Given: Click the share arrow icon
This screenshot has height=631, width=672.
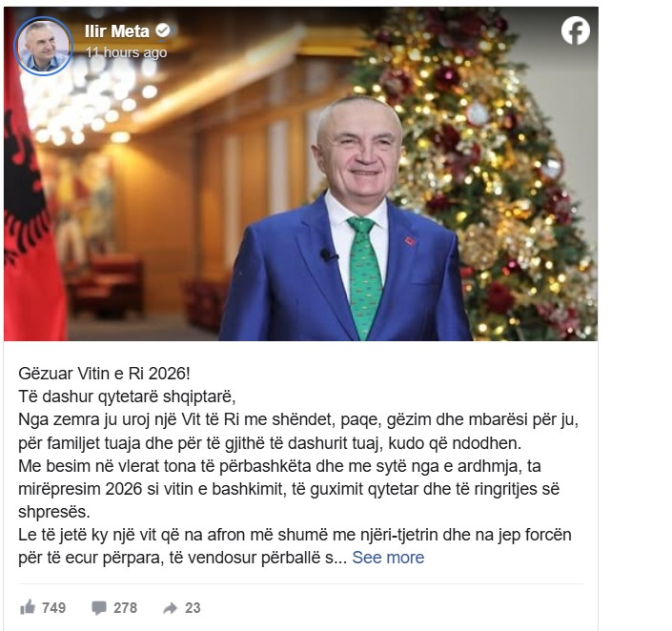Looking at the screenshot, I should [x=170, y=608].
